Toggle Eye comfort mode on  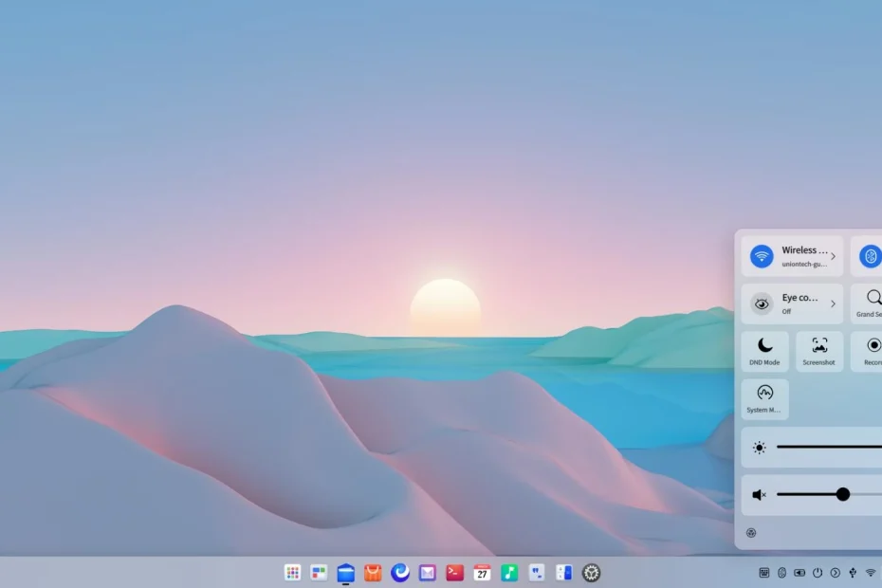(762, 303)
